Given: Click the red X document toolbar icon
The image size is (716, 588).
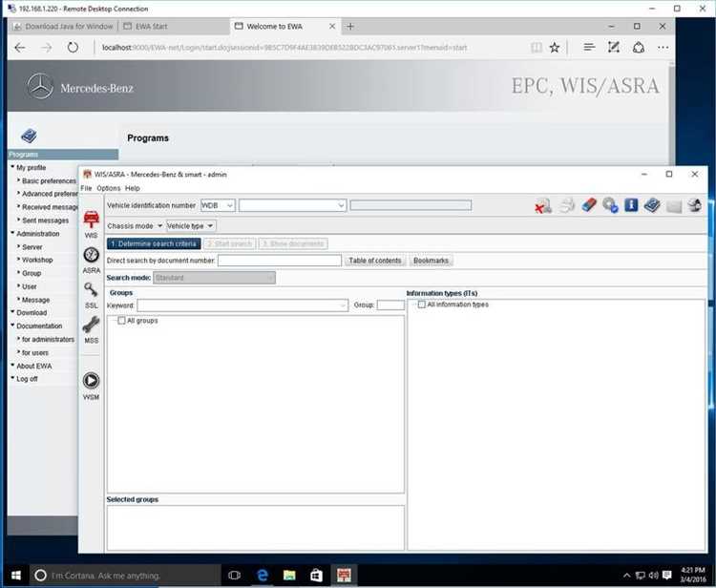Looking at the screenshot, I should [543, 206].
